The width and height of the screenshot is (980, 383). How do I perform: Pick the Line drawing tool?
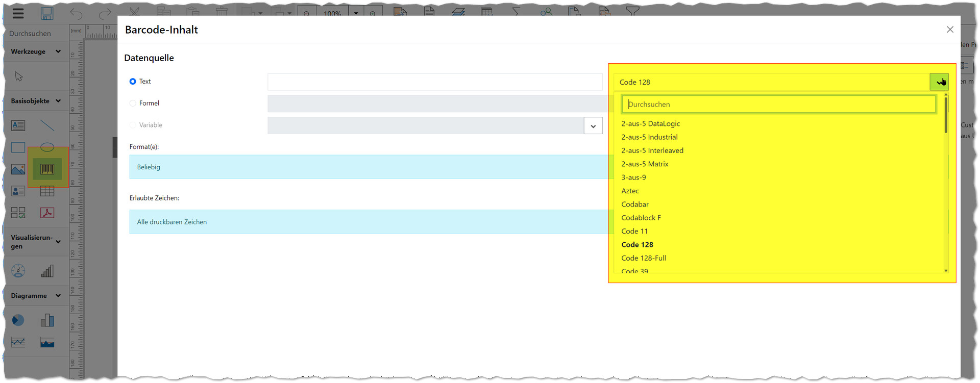coord(47,125)
